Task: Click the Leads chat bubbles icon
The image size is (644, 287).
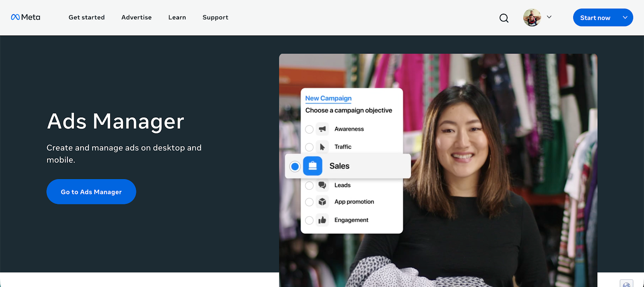Action: (322, 185)
